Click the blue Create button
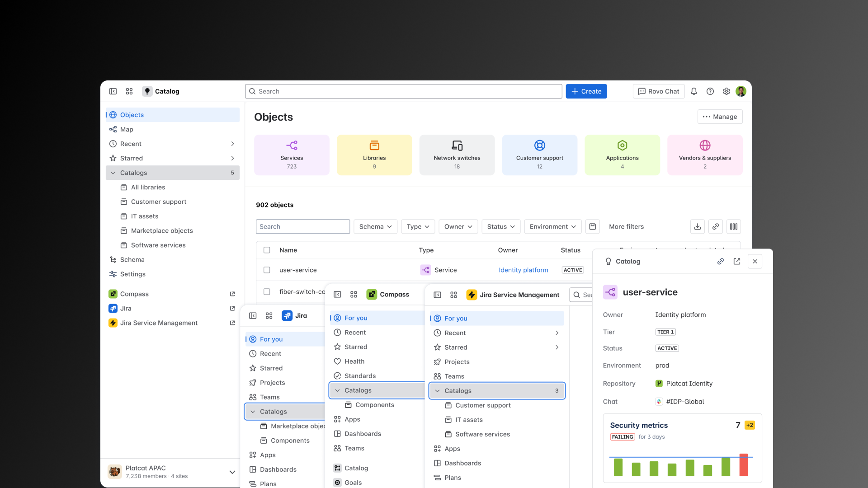Viewport: 868px width, 488px height. [586, 91]
